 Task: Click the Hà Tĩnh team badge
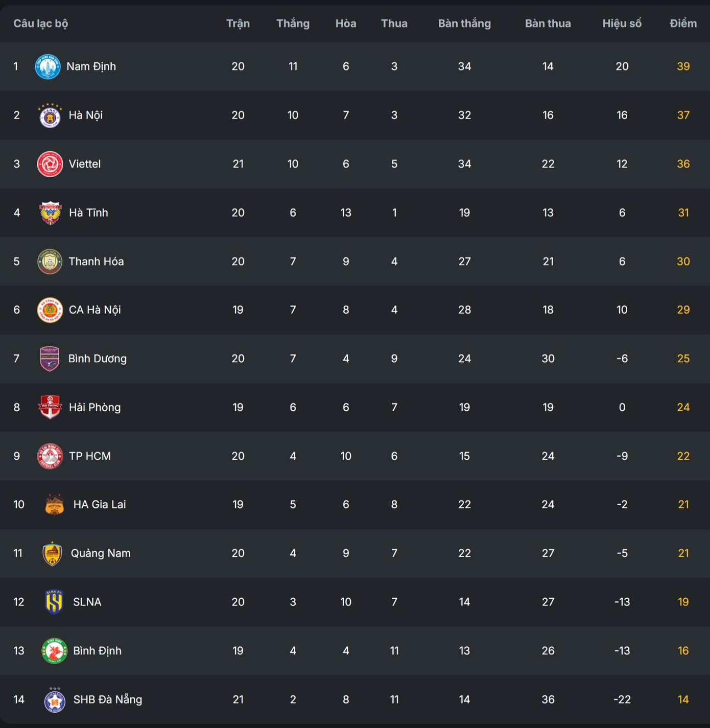click(50, 213)
